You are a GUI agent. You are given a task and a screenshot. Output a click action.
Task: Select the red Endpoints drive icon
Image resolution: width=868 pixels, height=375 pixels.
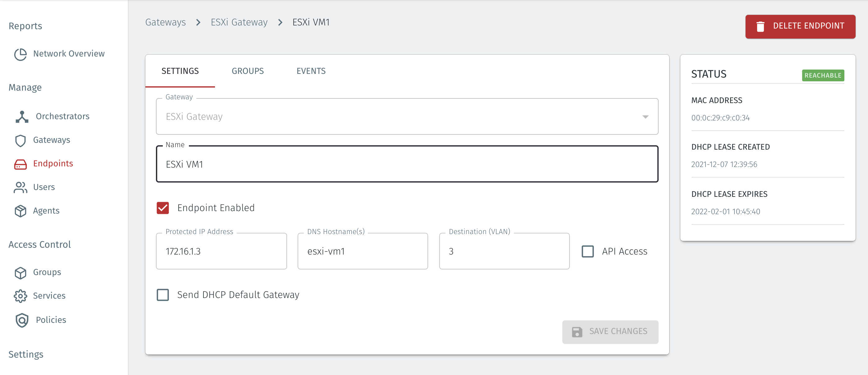tap(20, 164)
